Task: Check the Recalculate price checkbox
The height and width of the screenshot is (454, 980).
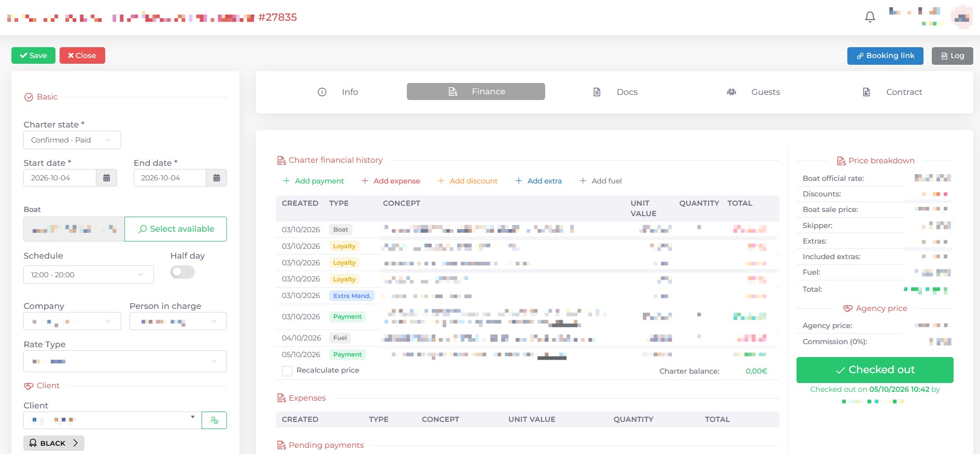Action: tap(287, 371)
